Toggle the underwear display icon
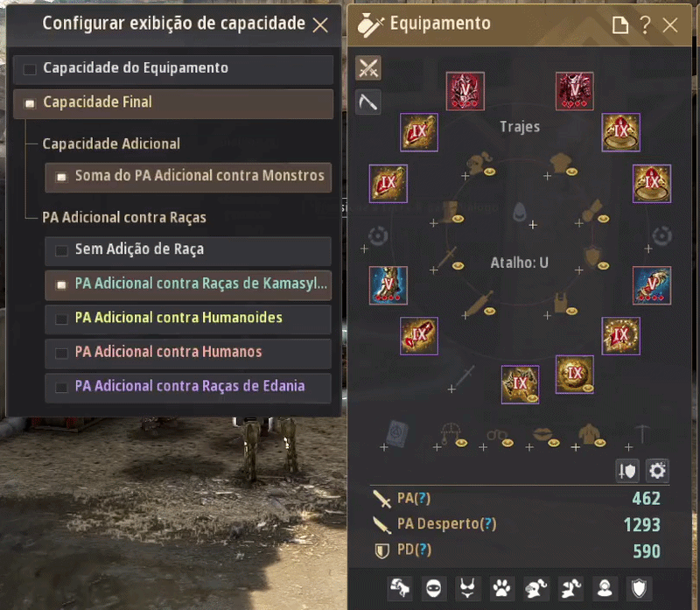This screenshot has width=700, height=610. pos(467,588)
